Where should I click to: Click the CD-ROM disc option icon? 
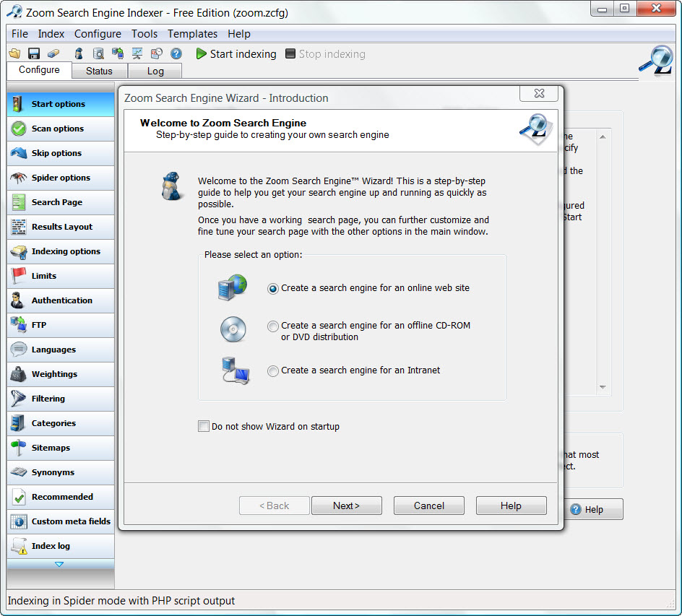233,329
